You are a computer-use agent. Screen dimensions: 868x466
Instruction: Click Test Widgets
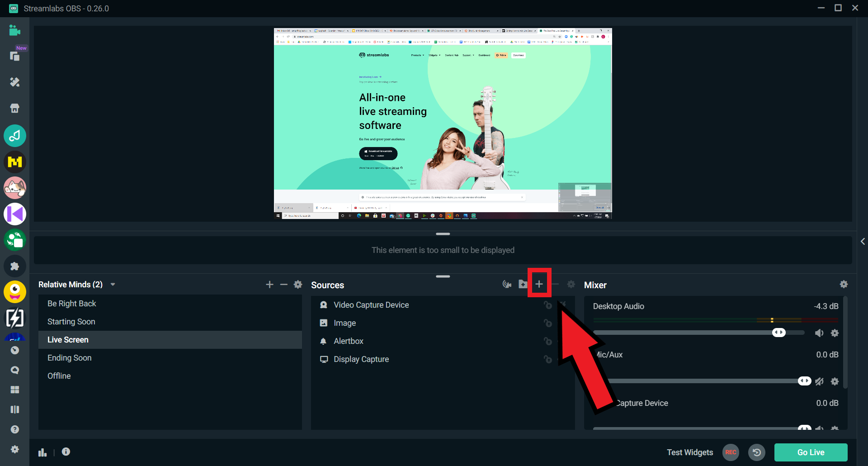(x=690, y=452)
